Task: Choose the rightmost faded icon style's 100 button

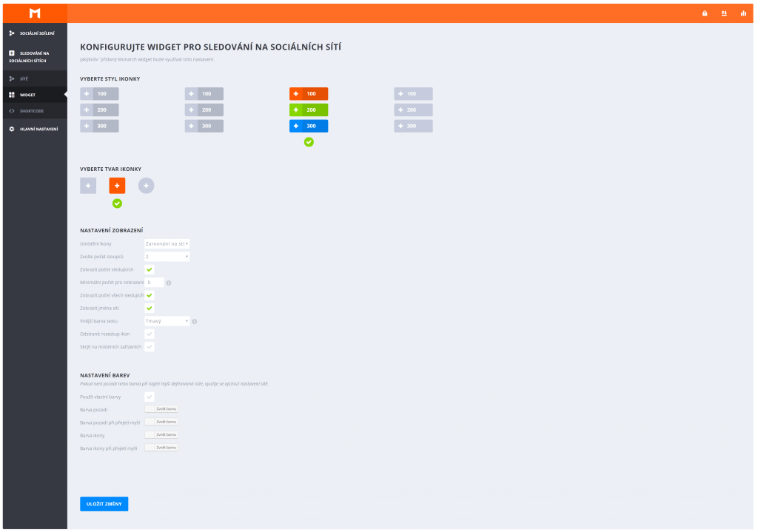Action: [x=413, y=94]
